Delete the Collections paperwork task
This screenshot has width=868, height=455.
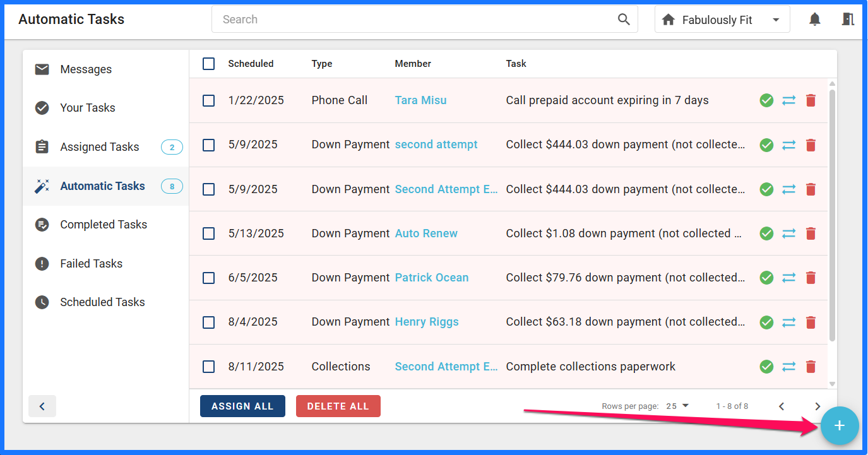pos(811,367)
